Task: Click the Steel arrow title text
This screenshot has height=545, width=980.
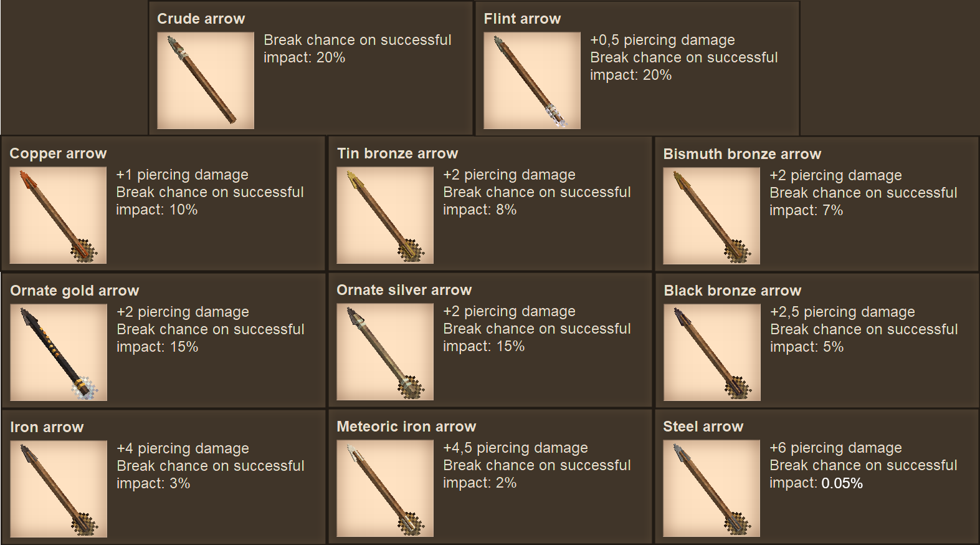Action: coord(703,427)
